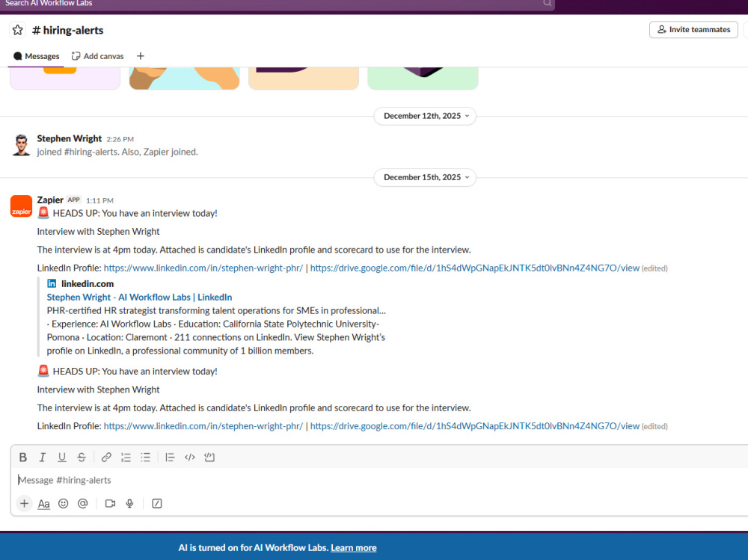The image size is (748, 560).
Task: Toggle underline formatting in composer
Action: coord(62,458)
